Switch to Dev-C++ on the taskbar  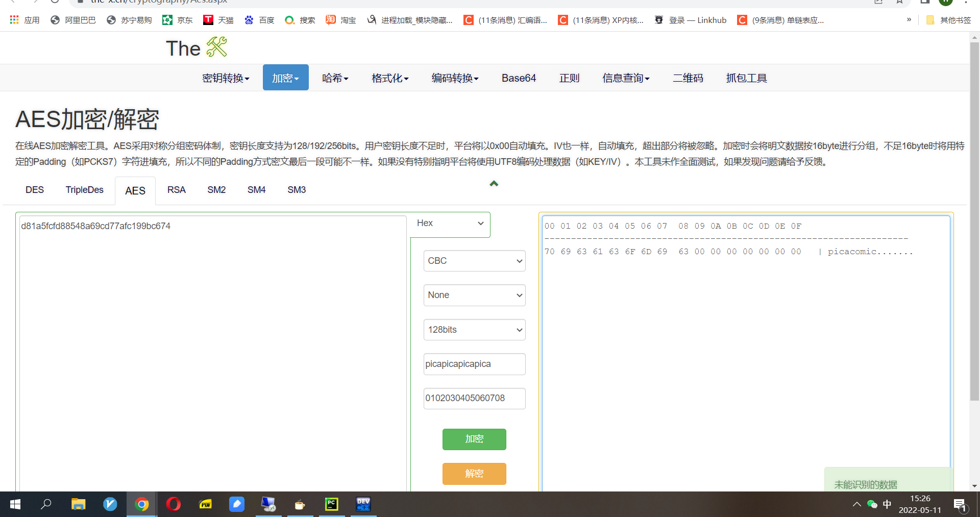(363, 504)
